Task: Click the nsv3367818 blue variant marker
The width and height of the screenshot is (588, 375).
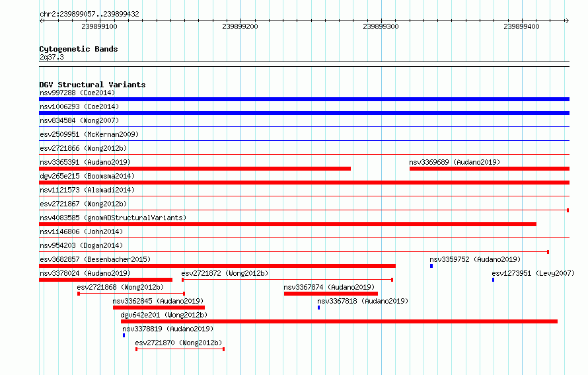Action: (318, 308)
